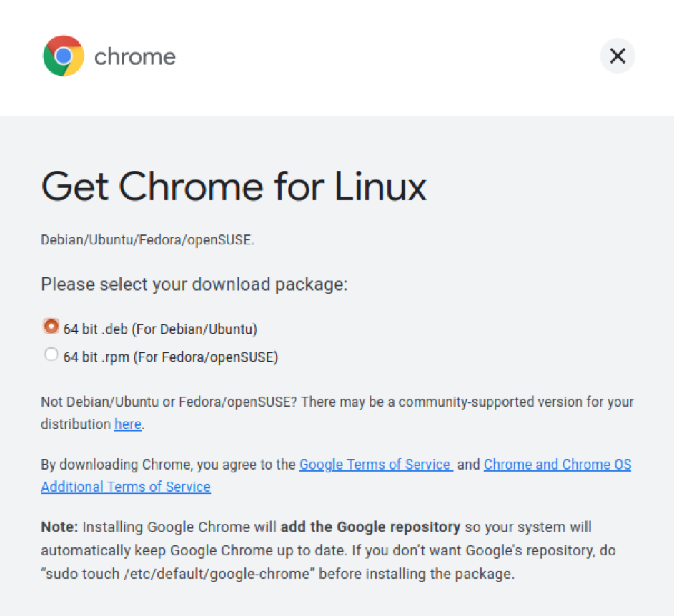The width and height of the screenshot is (674, 616).
Task: Select the 64 bit .rpm radio button
Action: 51,354
